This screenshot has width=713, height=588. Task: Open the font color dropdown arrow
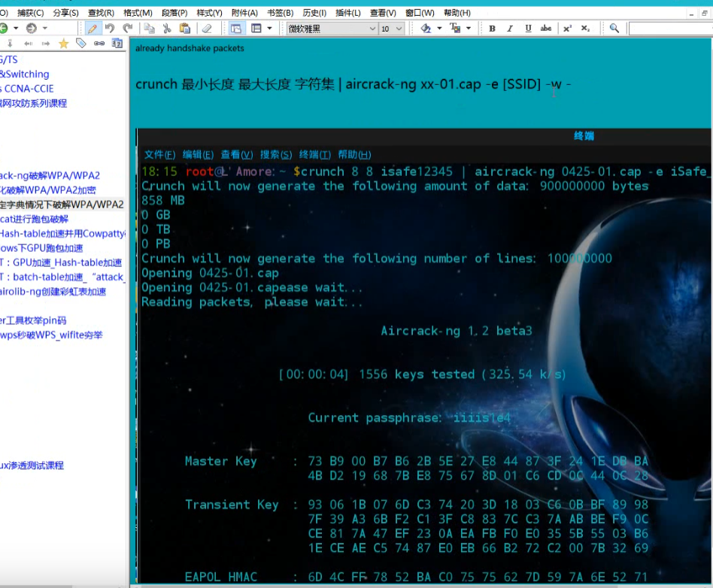[x=469, y=28]
